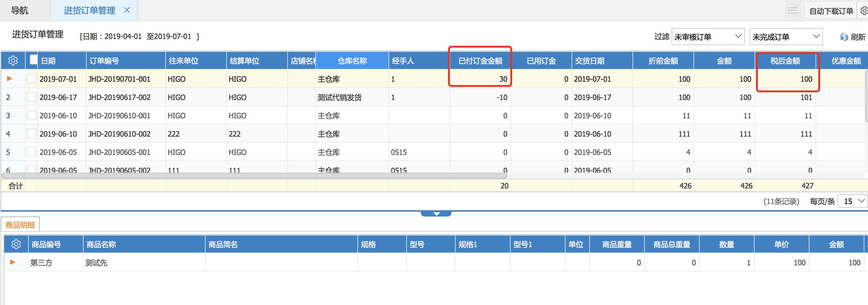Click the list view icon near auto download
Viewport: 868px width, 305px height.
(x=793, y=10)
